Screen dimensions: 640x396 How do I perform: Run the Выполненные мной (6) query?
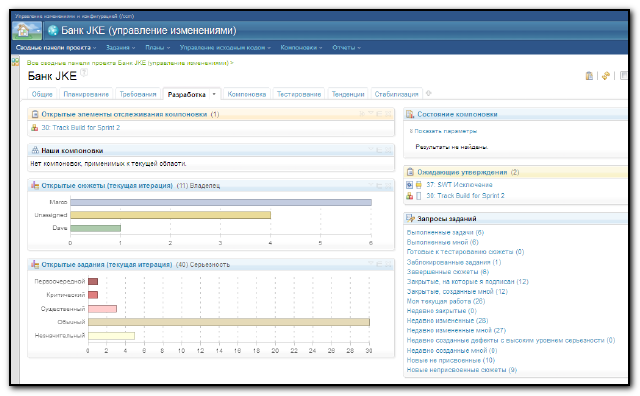[442, 242]
